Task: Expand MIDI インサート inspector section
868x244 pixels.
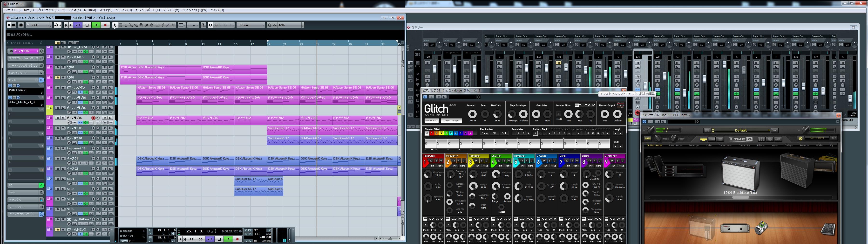Action: (x=23, y=73)
